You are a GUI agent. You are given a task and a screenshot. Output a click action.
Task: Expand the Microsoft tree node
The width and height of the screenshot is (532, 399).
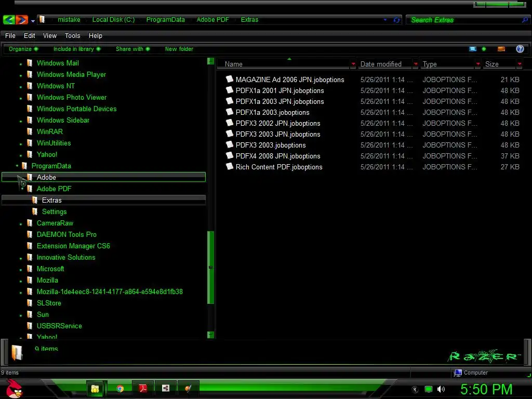click(21, 270)
